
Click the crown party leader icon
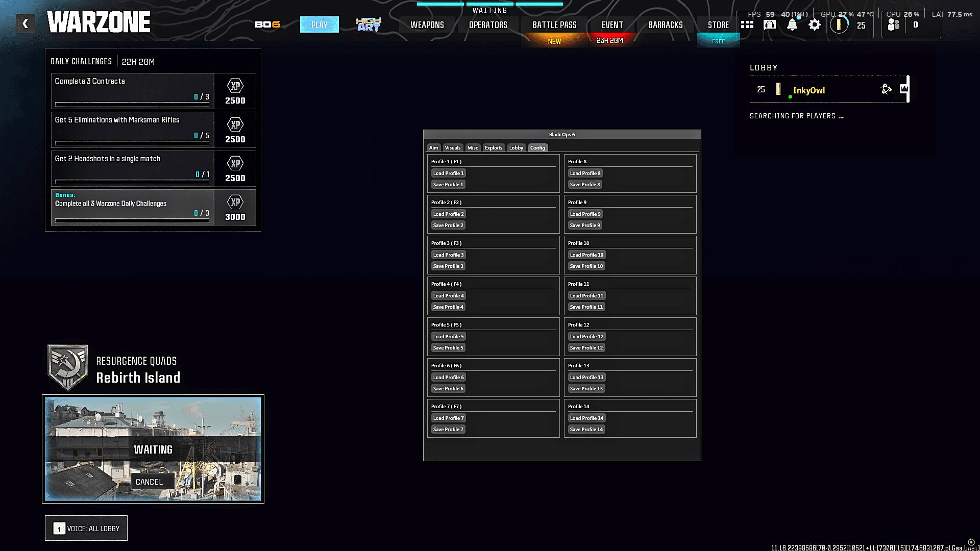(904, 89)
